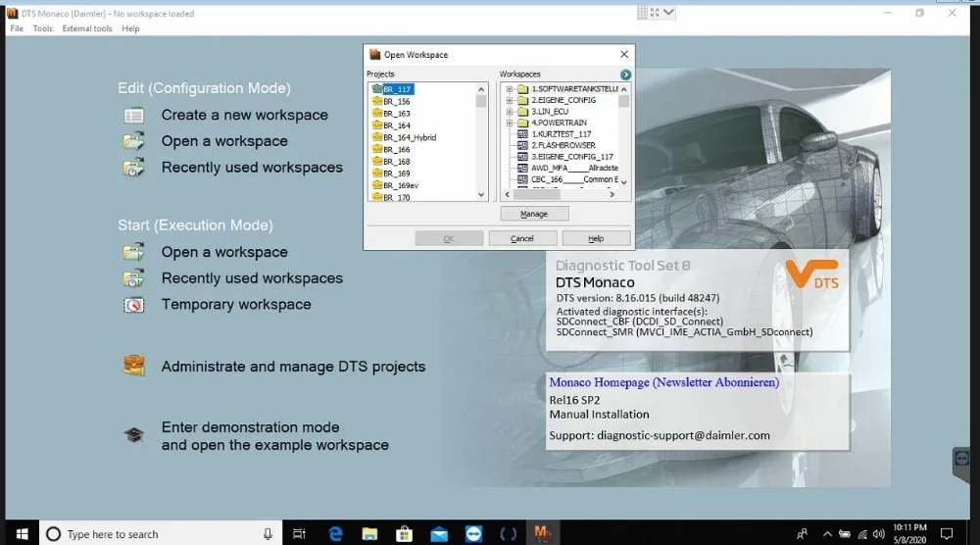Click the Create a new workspace icon
The width and height of the screenshot is (980, 545).
(x=133, y=116)
